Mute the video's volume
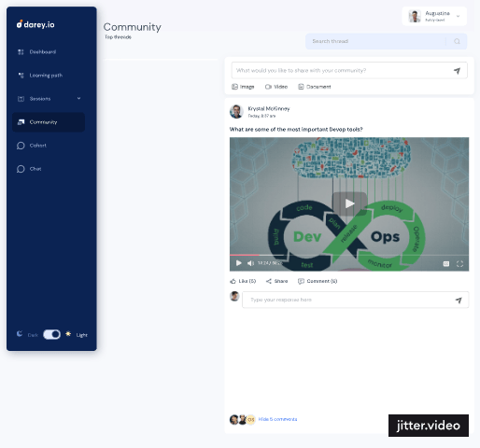The width and height of the screenshot is (480, 448). 250,263
